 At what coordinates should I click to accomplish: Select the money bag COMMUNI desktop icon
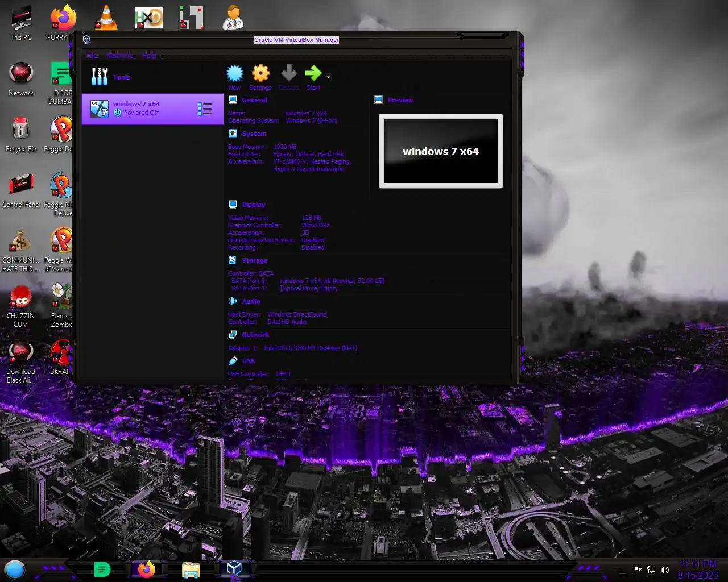pos(21,250)
